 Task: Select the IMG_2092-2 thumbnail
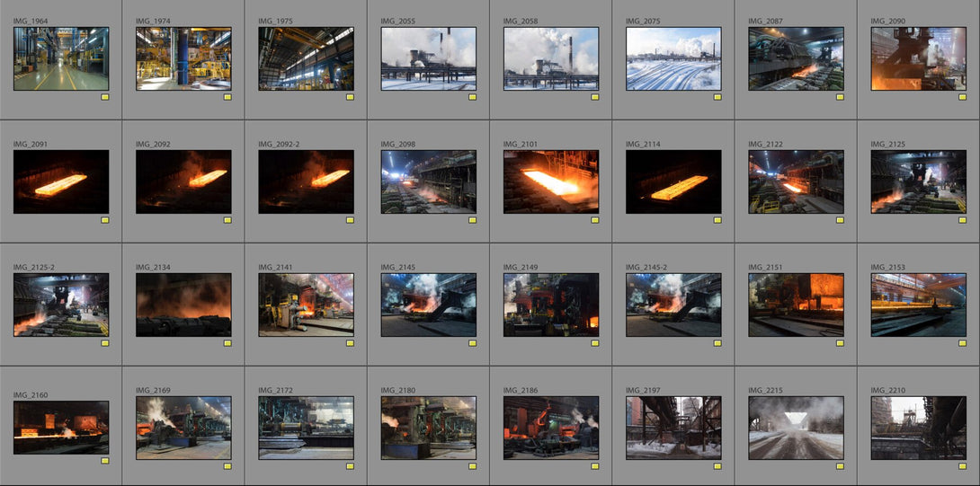pos(307,181)
